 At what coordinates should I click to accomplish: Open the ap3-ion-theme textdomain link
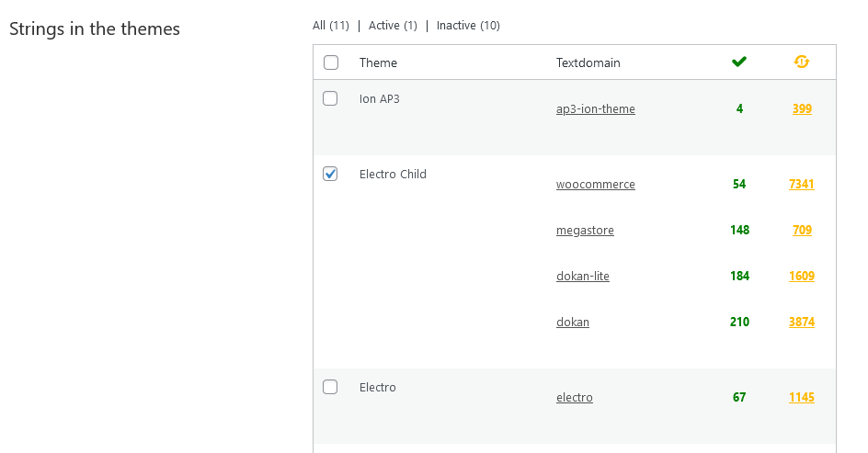(x=595, y=108)
